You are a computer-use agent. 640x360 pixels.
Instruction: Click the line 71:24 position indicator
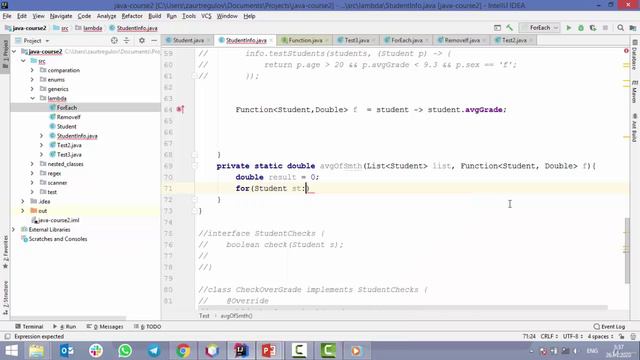[529, 336]
